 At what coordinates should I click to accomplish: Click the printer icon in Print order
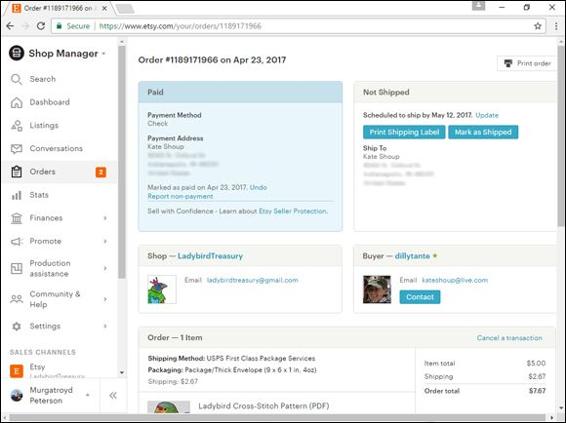[x=508, y=64]
